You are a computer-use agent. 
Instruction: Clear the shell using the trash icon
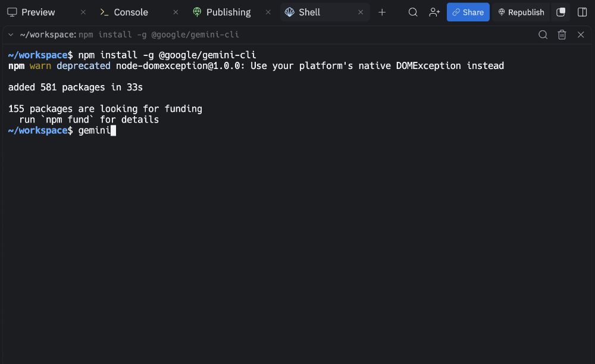[562, 34]
